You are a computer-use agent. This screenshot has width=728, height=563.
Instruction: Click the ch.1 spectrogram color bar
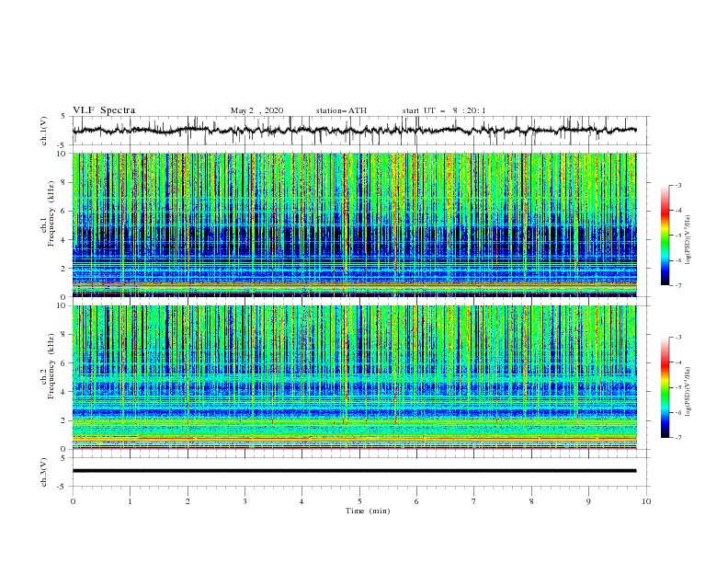click(665, 235)
